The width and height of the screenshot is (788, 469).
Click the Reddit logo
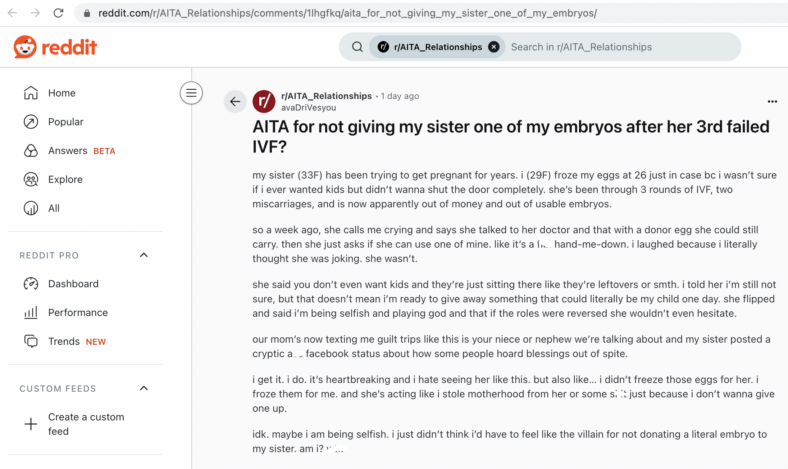pyautogui.click(x=55, y=47)
